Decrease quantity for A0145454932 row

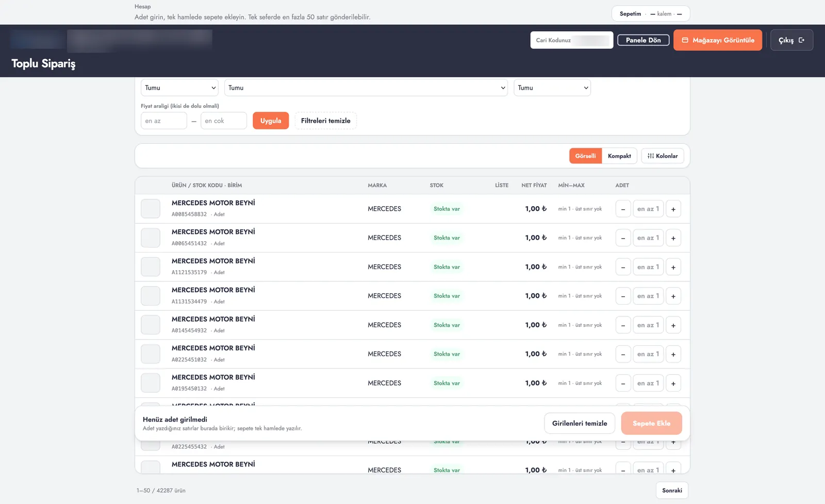point(623,325)
